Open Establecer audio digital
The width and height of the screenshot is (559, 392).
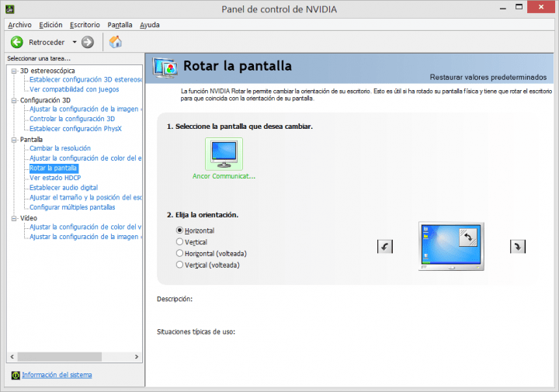(64, 187)
